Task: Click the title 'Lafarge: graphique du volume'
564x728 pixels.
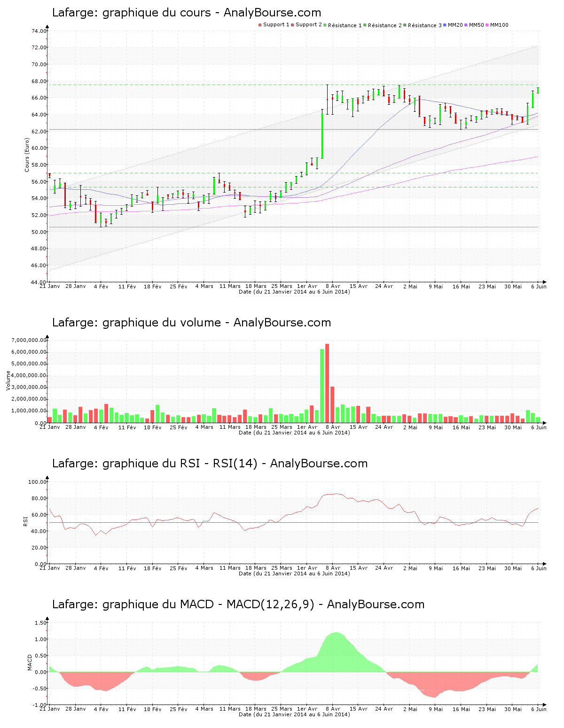Action: [x=136, y=323]
